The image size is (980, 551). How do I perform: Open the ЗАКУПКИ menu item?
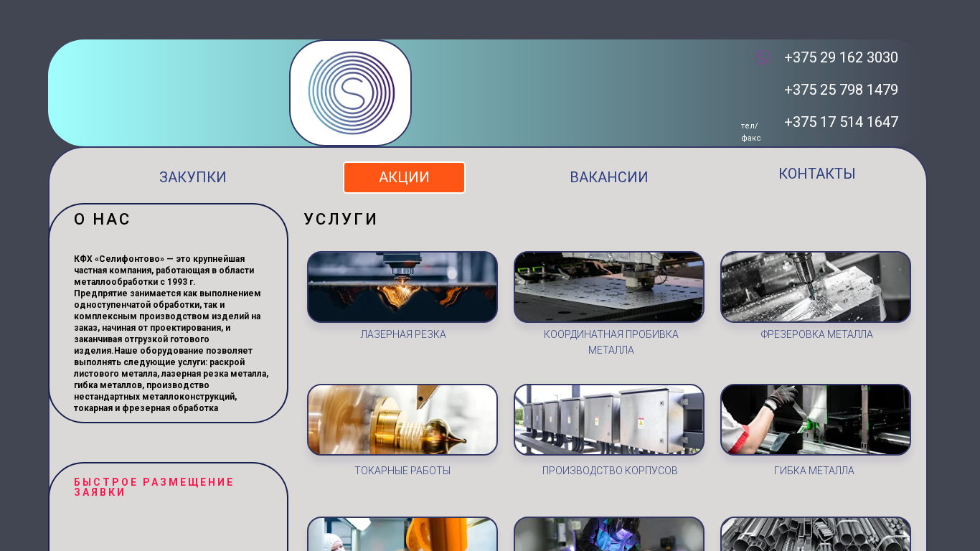coord(193,177)
